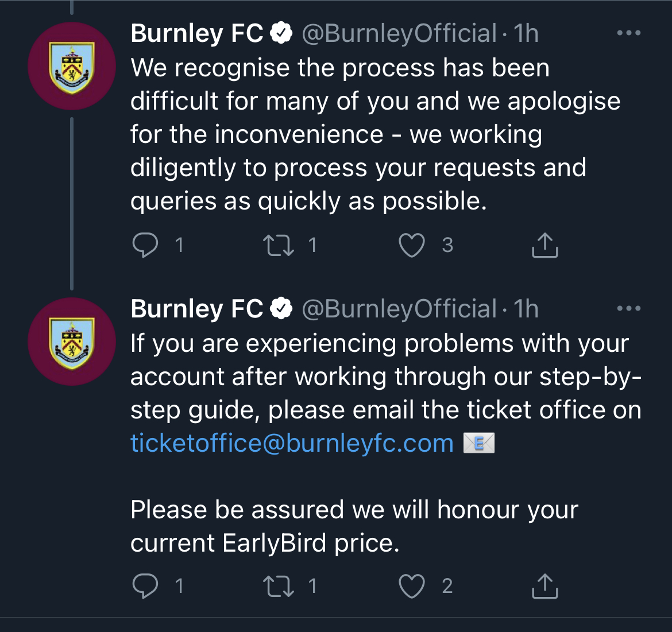Open Burnley FC profile from first tweet avatar

click(72, 66)
